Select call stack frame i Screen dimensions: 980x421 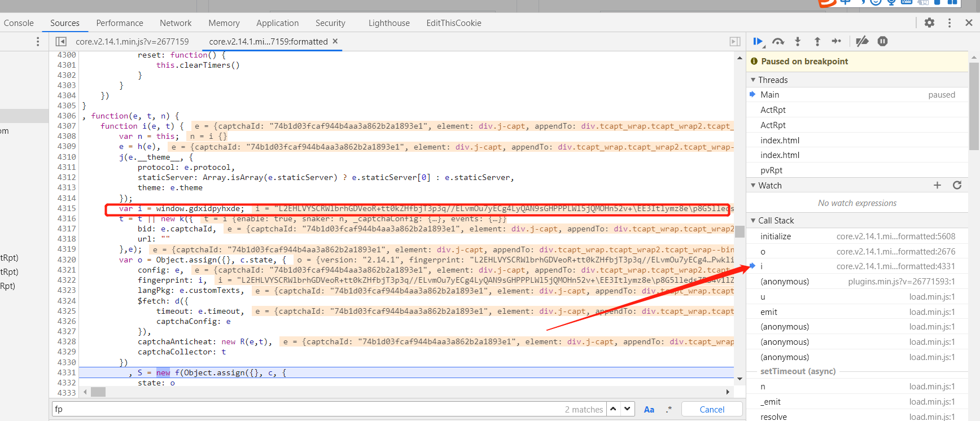tap(858, 266)
